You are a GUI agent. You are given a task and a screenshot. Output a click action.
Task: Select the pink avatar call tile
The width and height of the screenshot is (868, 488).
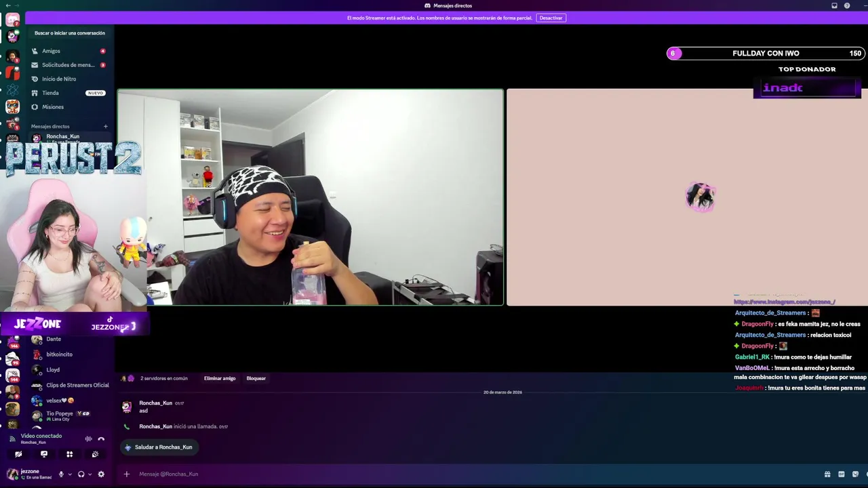(687, 197)
